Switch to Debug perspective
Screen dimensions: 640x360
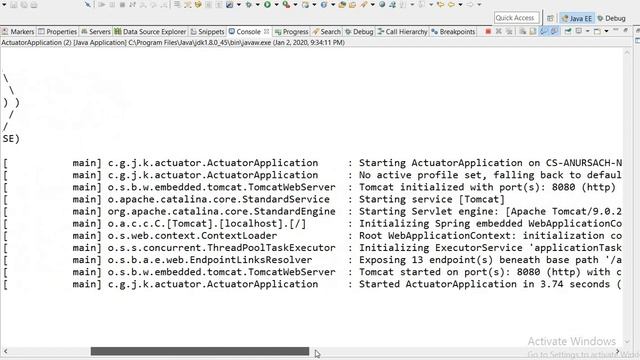click(x=611, y=18)
